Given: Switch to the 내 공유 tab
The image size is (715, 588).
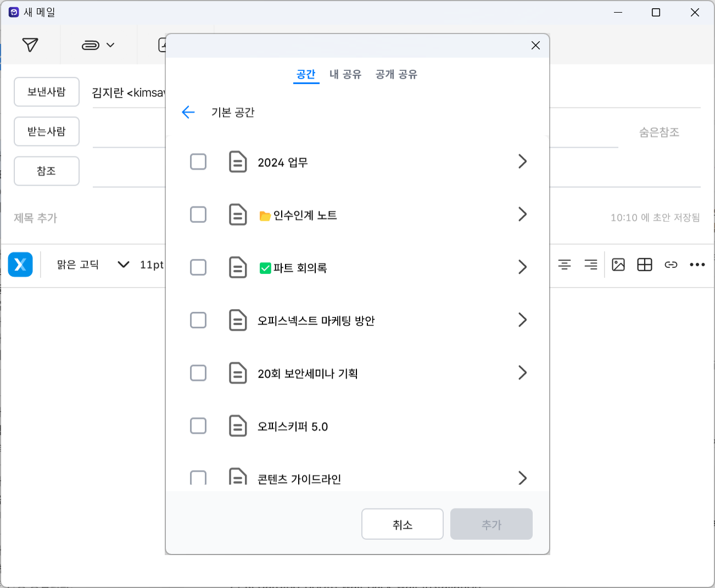Looking at the screenshot, I should click(x=345, y=74).
